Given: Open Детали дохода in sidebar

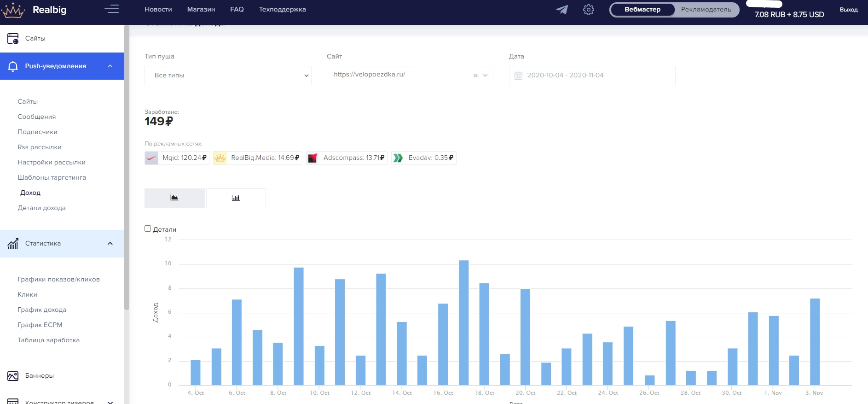Looking at the screenshot, I should pyautogui.click(x=41, y=208).
